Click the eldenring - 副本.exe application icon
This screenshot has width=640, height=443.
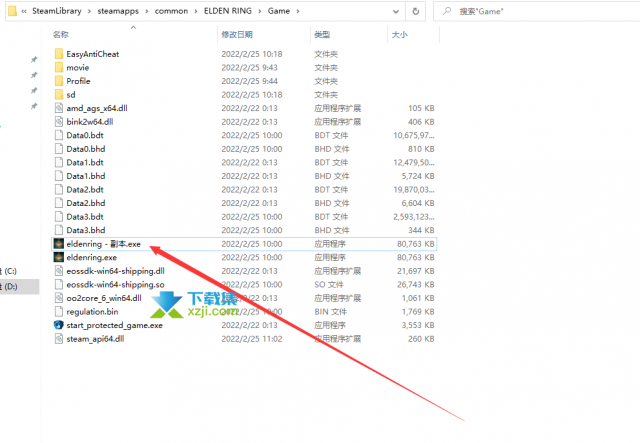(x=59, y=244)
